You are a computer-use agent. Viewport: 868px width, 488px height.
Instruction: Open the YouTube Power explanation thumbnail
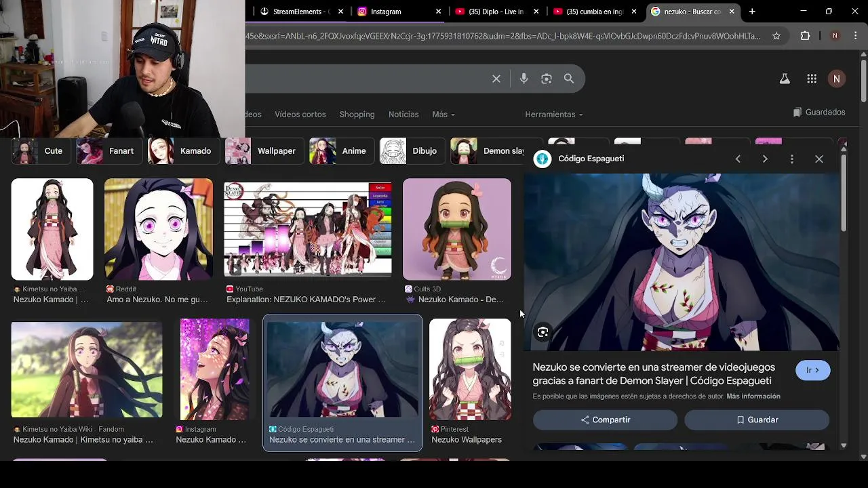(308, 229)
